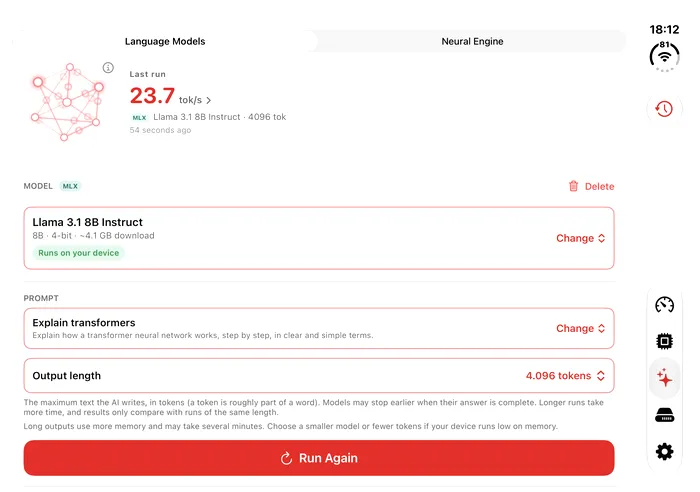Open last run details chevron after tok/s

pyautogui.click(x=208, y=100)
